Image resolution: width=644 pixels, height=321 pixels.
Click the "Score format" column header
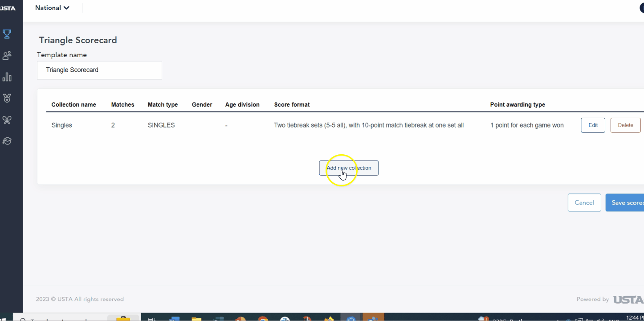coord(292,105)
